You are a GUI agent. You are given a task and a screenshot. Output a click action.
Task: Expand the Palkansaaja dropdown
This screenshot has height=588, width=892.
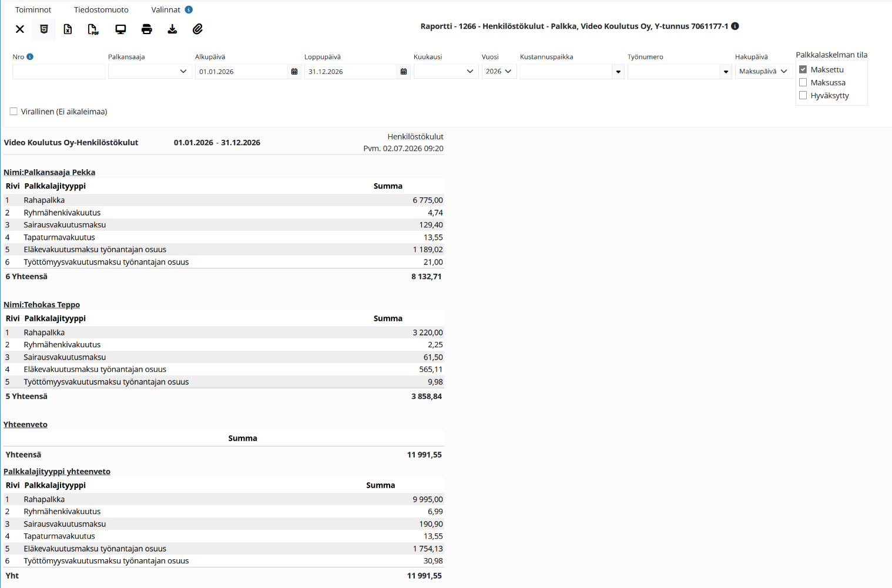[x=150, y=72]
